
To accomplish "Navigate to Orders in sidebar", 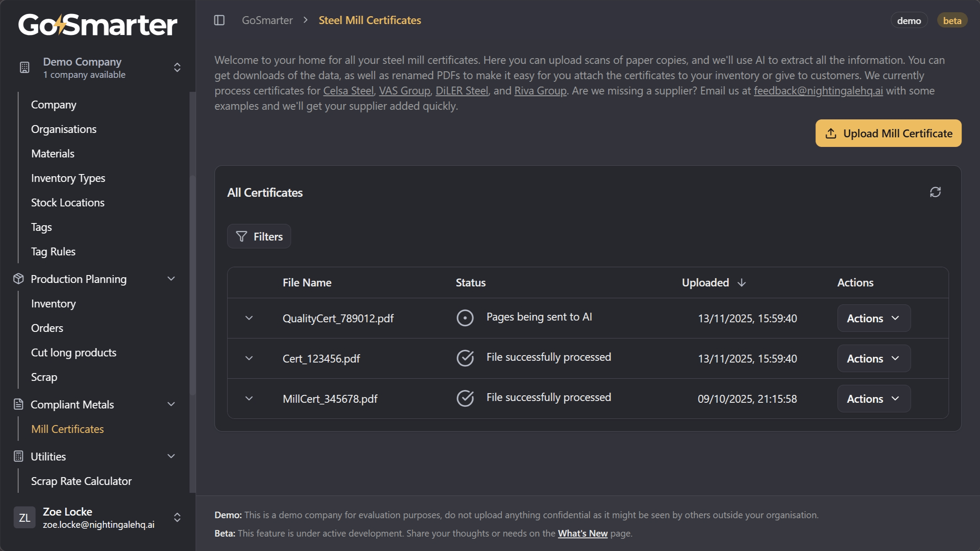I will pyautogui.click(x=47, y=328).
